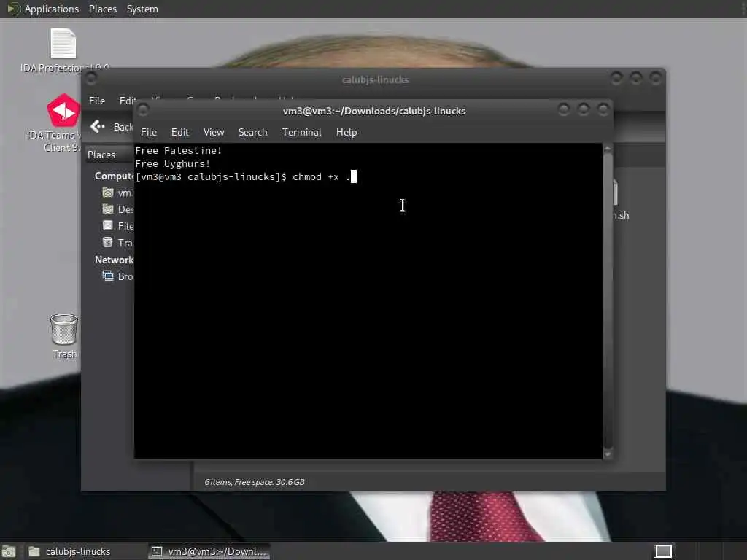The height and width of the screenshot is (560, 747).
Task: Click the terminal window menu button at top-left
Action: (x=143, y=109)
